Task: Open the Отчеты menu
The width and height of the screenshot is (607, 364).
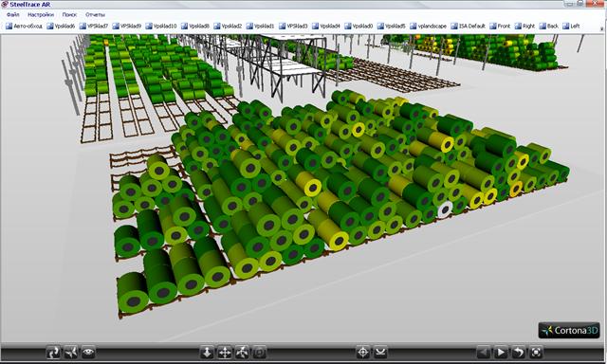Action: pyautogui.click(x=95, y=15)
